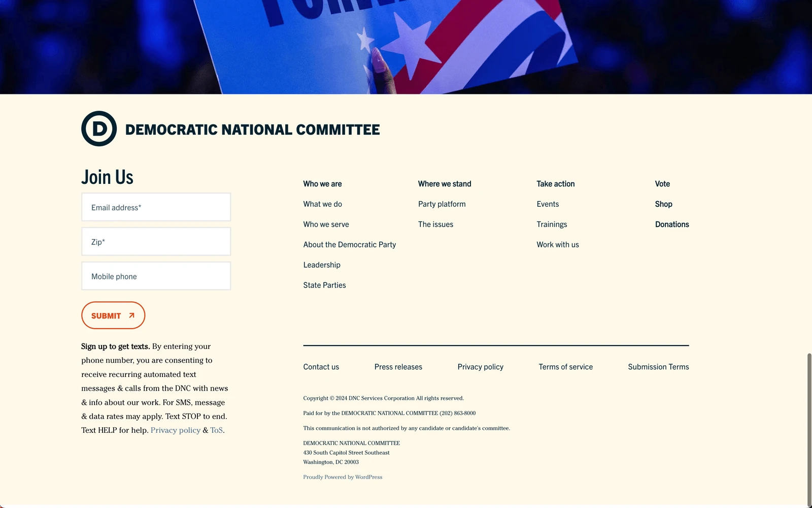
Task: Click the Democratic D circle logo
Action: point(99,129)
